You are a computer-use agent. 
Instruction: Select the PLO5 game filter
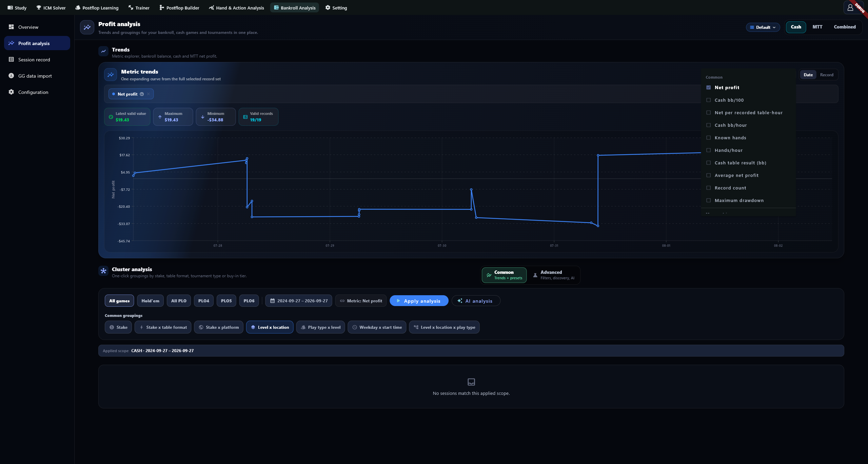226,301
